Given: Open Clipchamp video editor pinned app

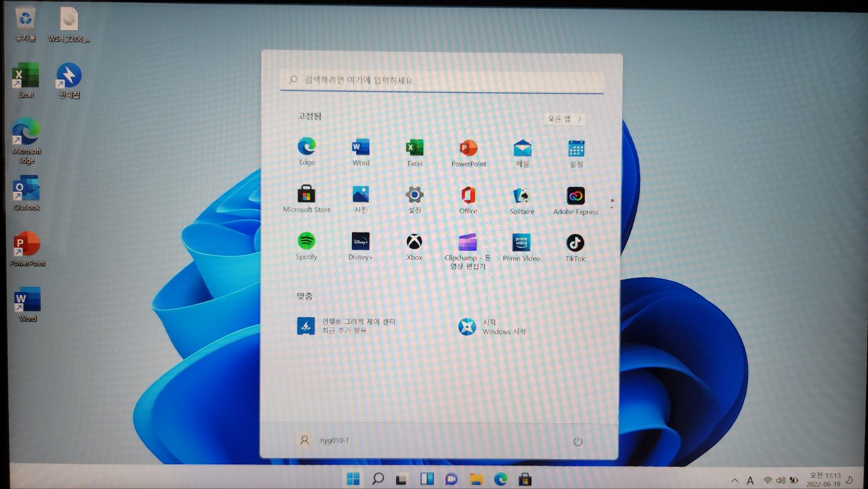Looking at the screenshot, I should tap(468, 251).
